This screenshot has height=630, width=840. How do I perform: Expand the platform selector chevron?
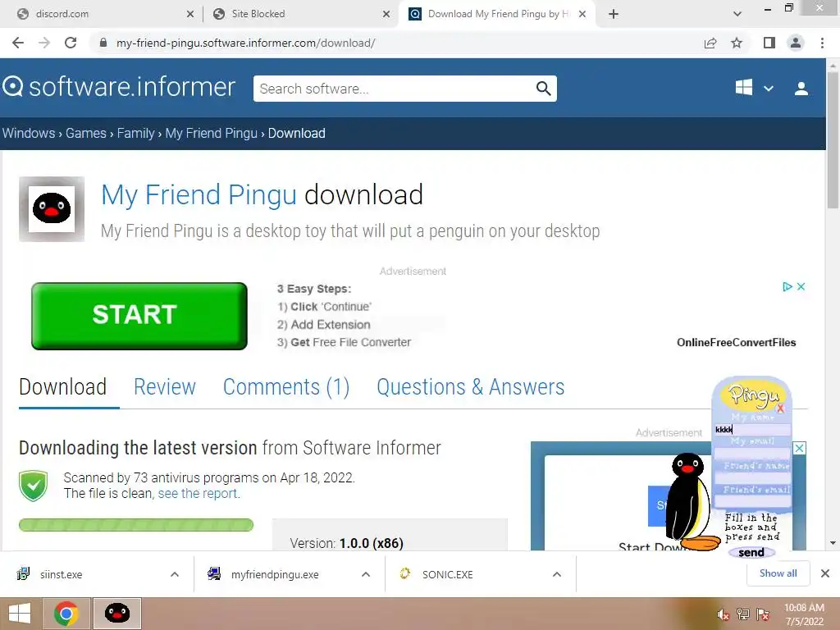click(x=768, y=89)
